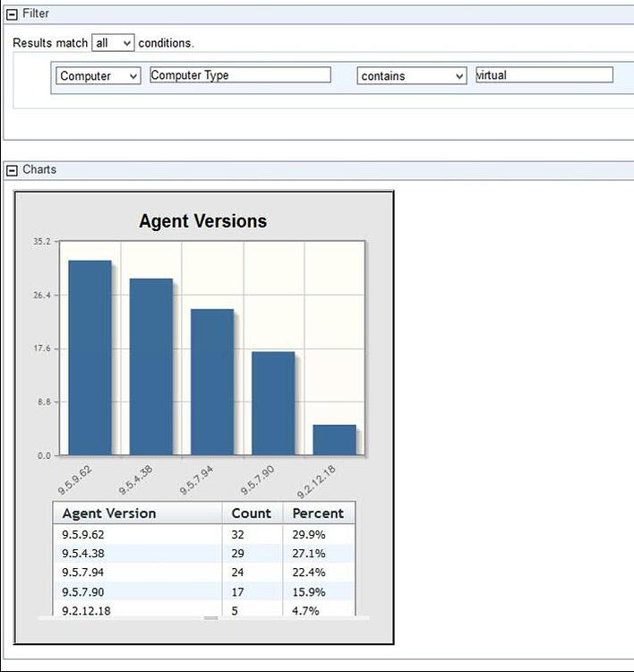
Task: Click the 9.5.7.90 bar in chart
Action: tap(273, 403)
